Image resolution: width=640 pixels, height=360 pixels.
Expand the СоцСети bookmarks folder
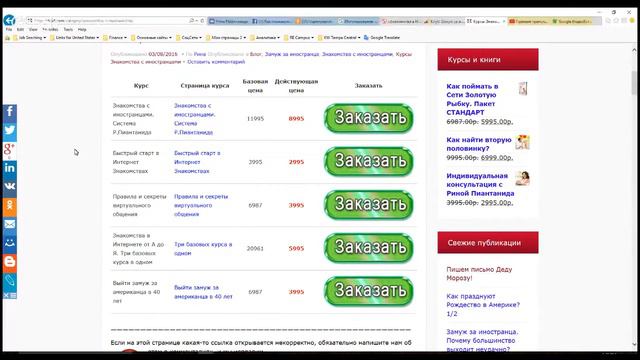pyautogui.click(x=189, y=38)
